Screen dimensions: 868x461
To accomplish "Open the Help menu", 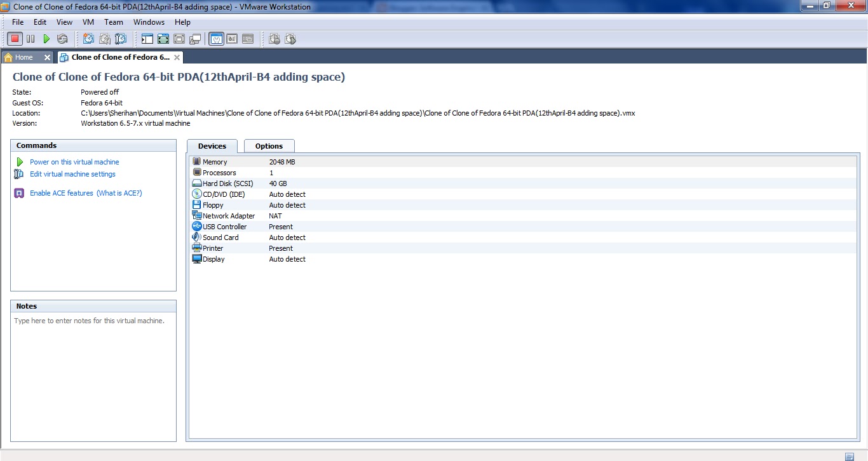I will point(182,22).
